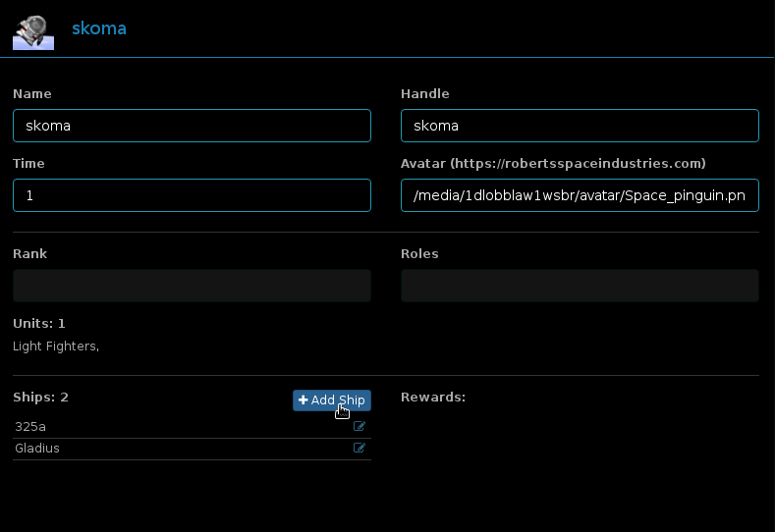Click the Avatar path input field
The image size is (775, 532).
[x=580, y=195]
